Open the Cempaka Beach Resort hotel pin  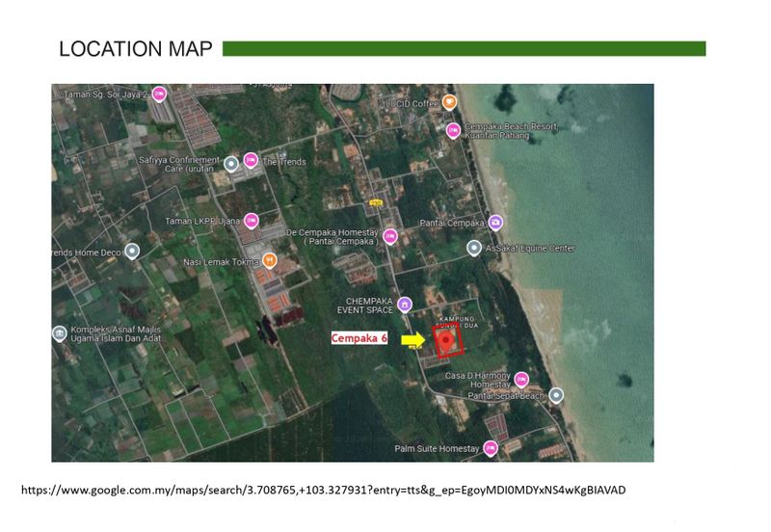(x=452, y=129)
